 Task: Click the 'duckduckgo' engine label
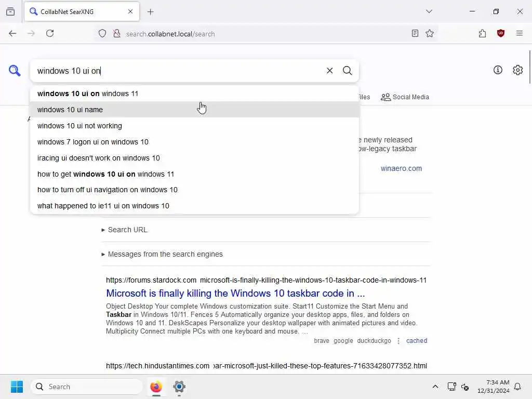[x=374, y=341]
